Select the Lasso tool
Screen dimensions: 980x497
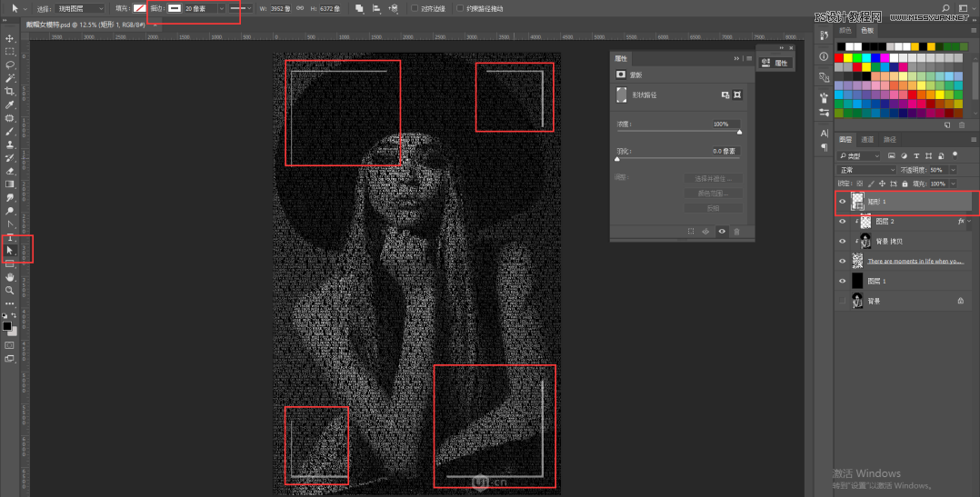(x=9, y=65)
